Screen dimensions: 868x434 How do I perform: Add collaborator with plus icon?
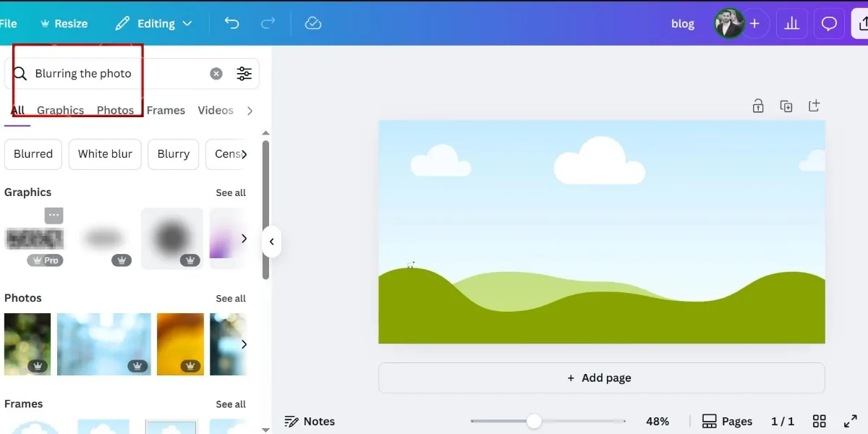[x=754, y=24]
